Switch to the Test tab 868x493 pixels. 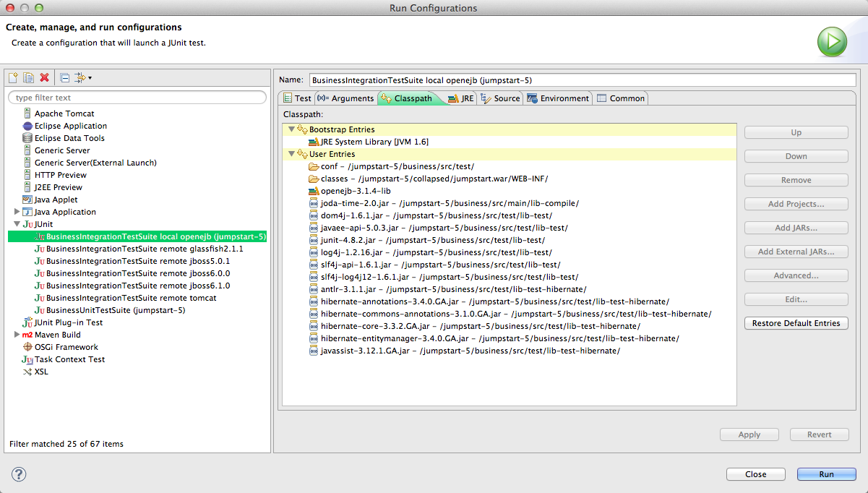tap(296, 98)
